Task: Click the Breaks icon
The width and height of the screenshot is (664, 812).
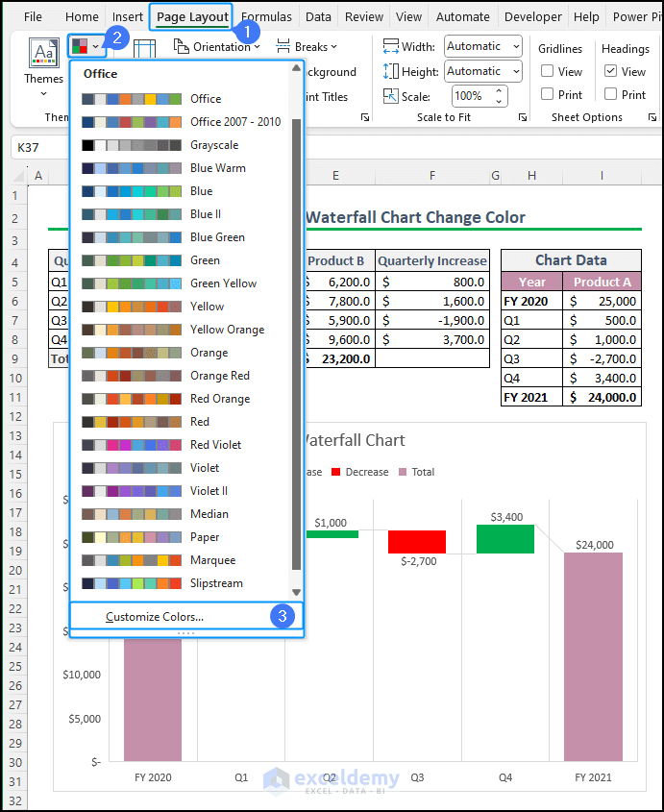Action: (283, 47)
